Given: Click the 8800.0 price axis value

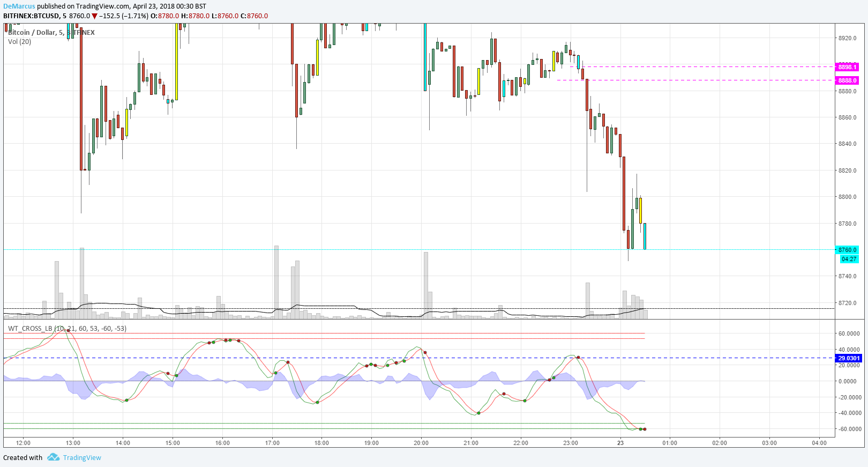Looking at the screenshot, I should point(847,197).
